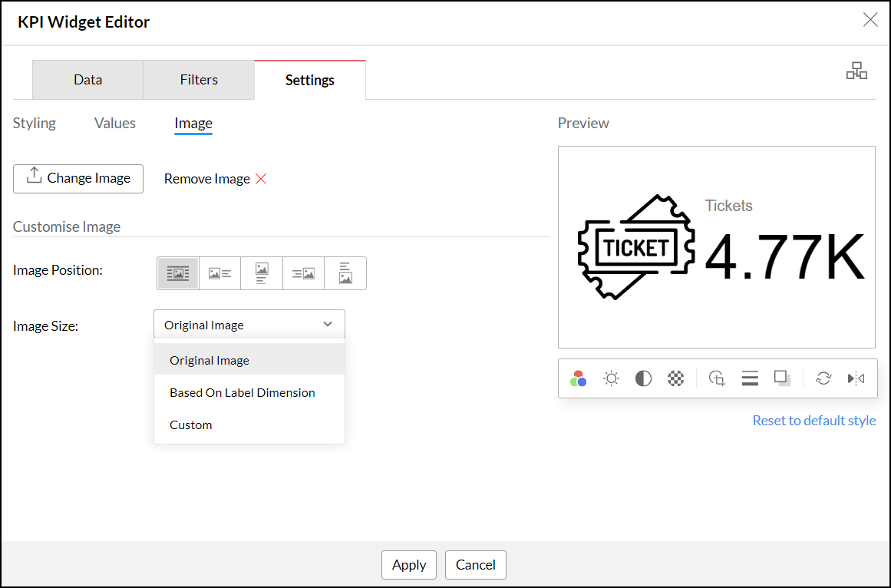Click Reset to default style link
Screen dimensions: 891x588
pyautogui.click(x=813, y=421)
